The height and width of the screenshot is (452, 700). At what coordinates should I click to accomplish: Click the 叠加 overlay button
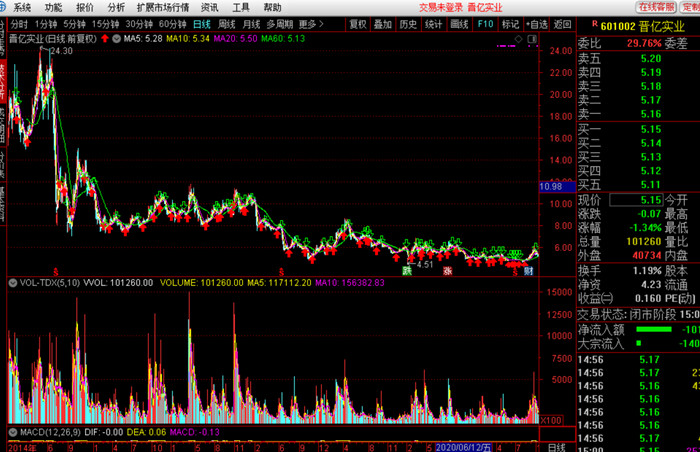[x=383, y=24]
